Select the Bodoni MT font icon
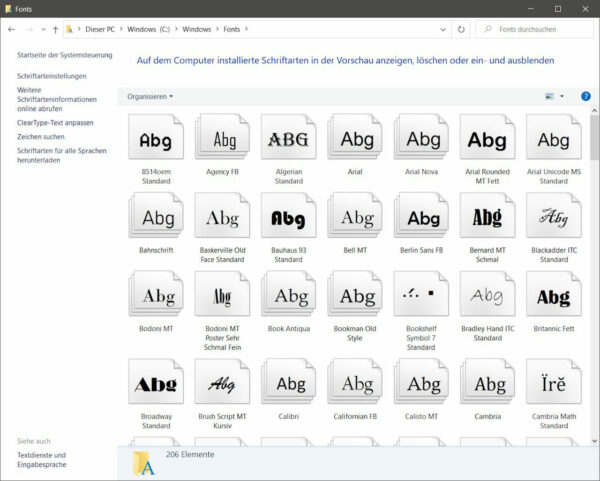This screenshot has width=600, height=481. tap(156, 293)
